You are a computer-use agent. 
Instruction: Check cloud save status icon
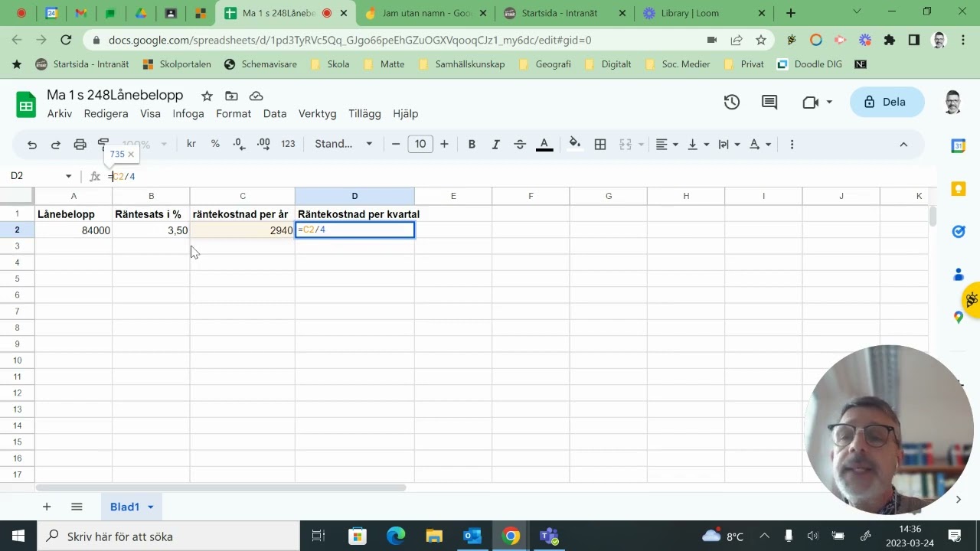coord(256,96)
